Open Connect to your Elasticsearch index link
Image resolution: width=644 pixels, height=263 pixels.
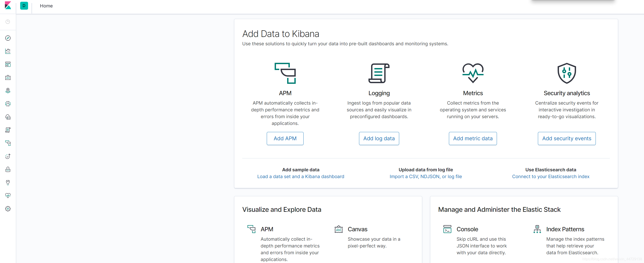click(551, 176)
